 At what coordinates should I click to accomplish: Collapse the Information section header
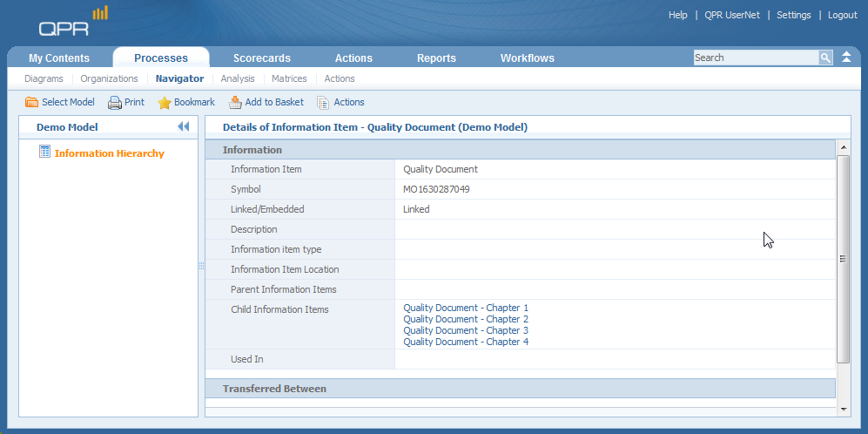252,150
